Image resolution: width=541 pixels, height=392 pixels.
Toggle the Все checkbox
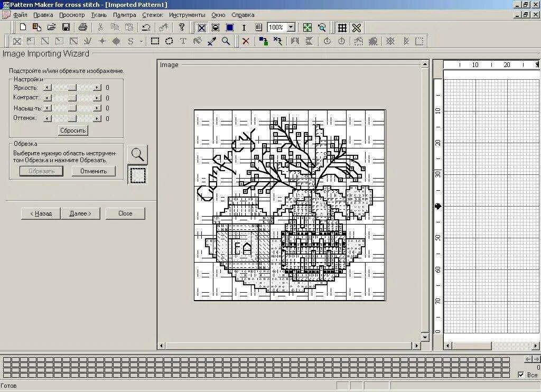point(521,375)
